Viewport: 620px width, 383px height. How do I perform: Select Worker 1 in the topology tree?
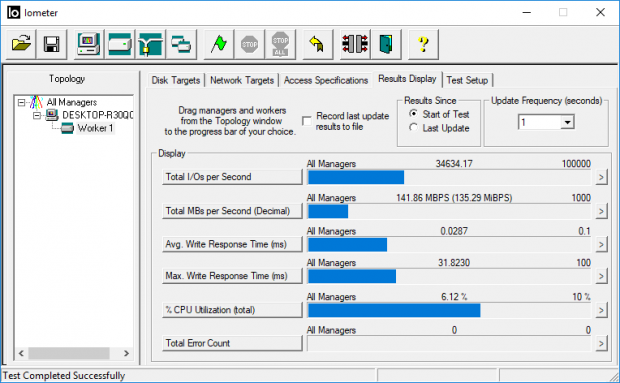pyautogui.click(x=95, y=128)
